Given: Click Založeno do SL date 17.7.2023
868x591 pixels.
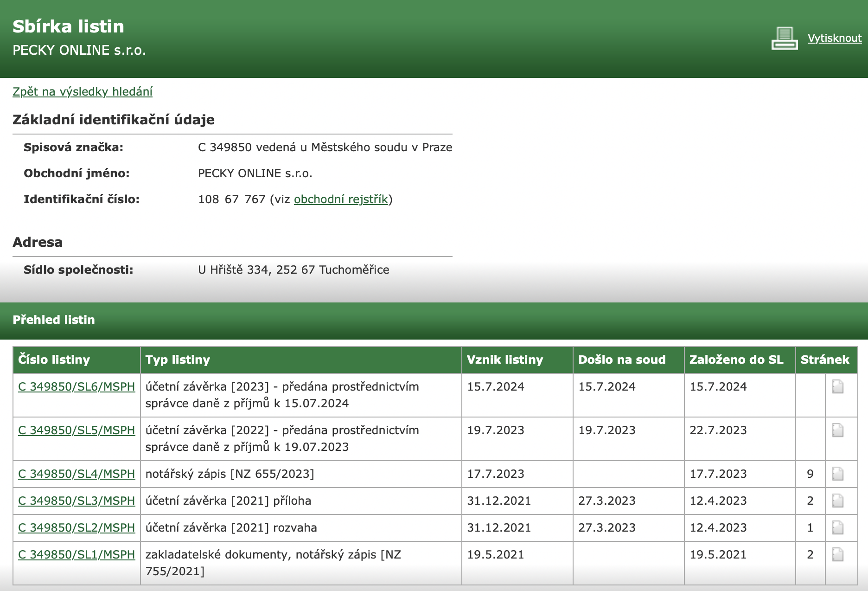Looking at the screenshot, I should 718,474.
